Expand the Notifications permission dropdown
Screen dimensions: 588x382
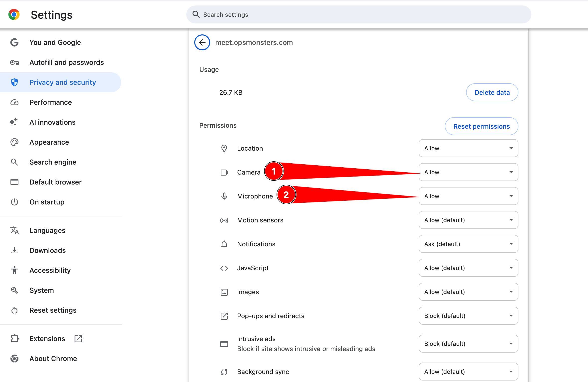(x=468, y=244)
